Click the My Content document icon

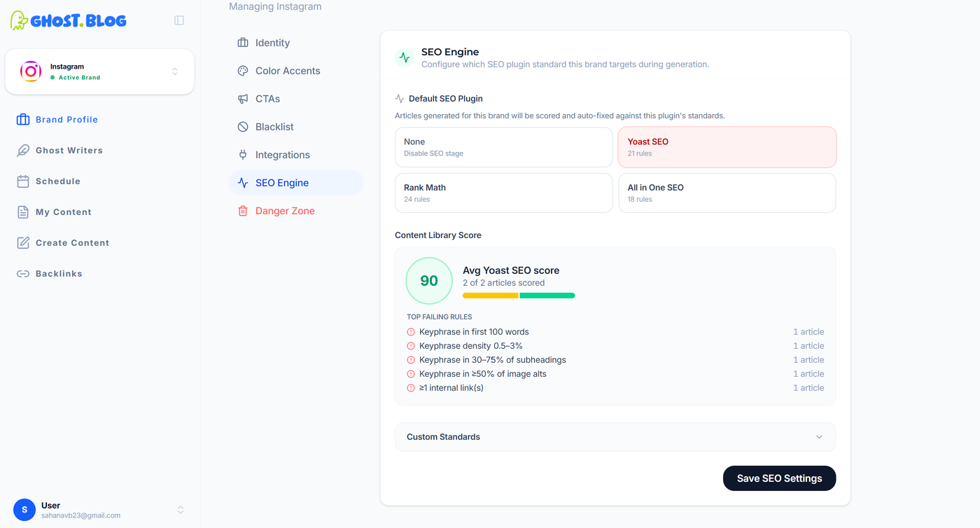pos(23,212)
